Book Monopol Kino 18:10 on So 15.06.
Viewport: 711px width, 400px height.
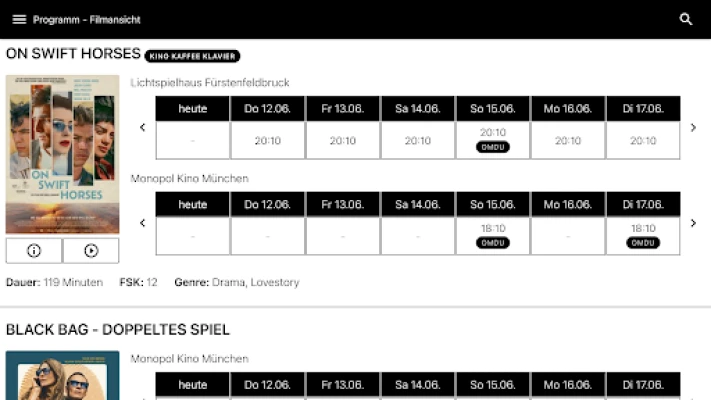click(493, 235)
